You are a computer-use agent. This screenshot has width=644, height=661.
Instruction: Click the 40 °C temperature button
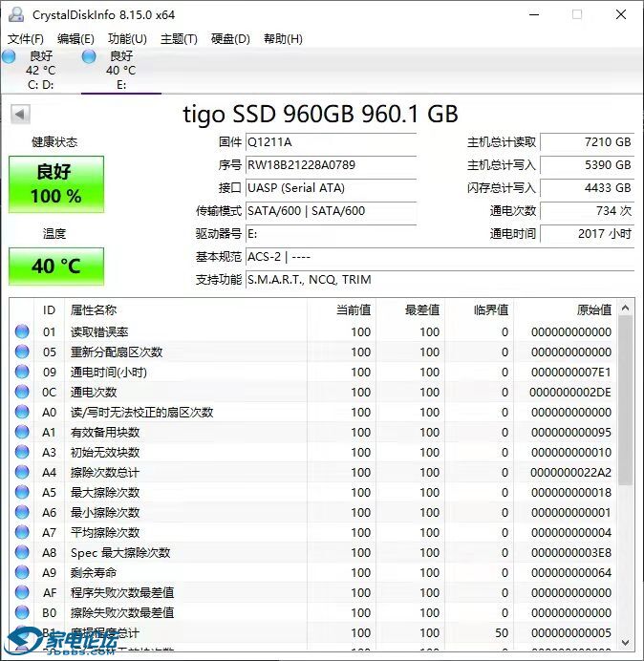(56, 267)
